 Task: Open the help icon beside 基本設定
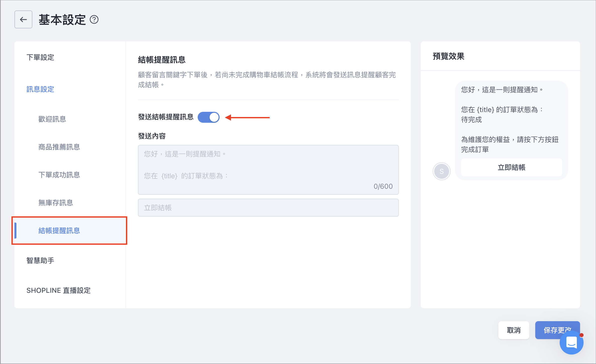[x=94, y=19]
